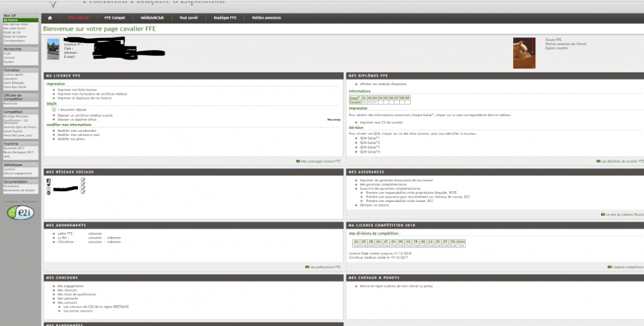Click Modifier mes coordonnées link
Screen dimensions: 644x326
(77, 130)
